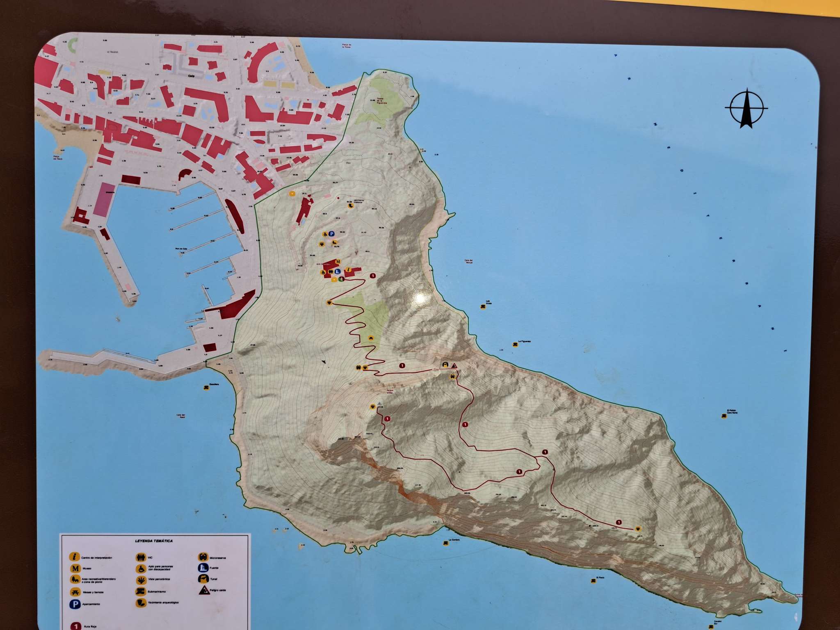The width and height of the screenshot is (840, 630).
Task: Click the picnic table marker on green area
Action: tap(371, 338)
